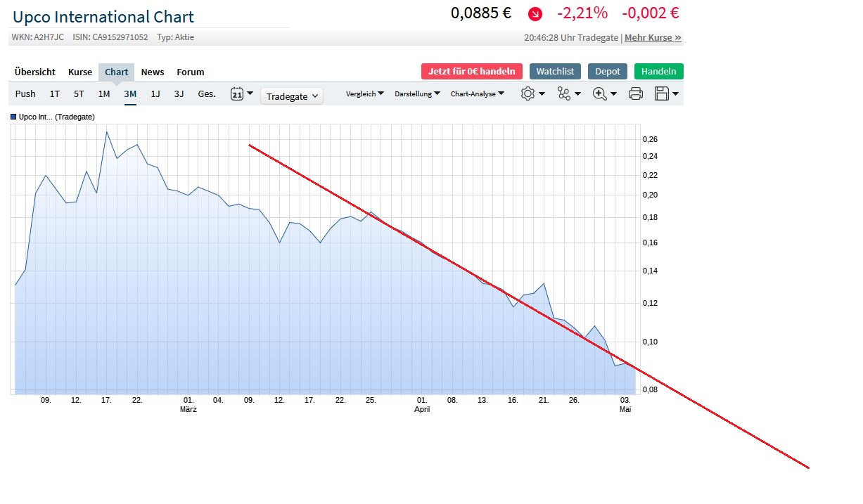Toggle Push live updates
863x504 pixels.
coord(25,93)
